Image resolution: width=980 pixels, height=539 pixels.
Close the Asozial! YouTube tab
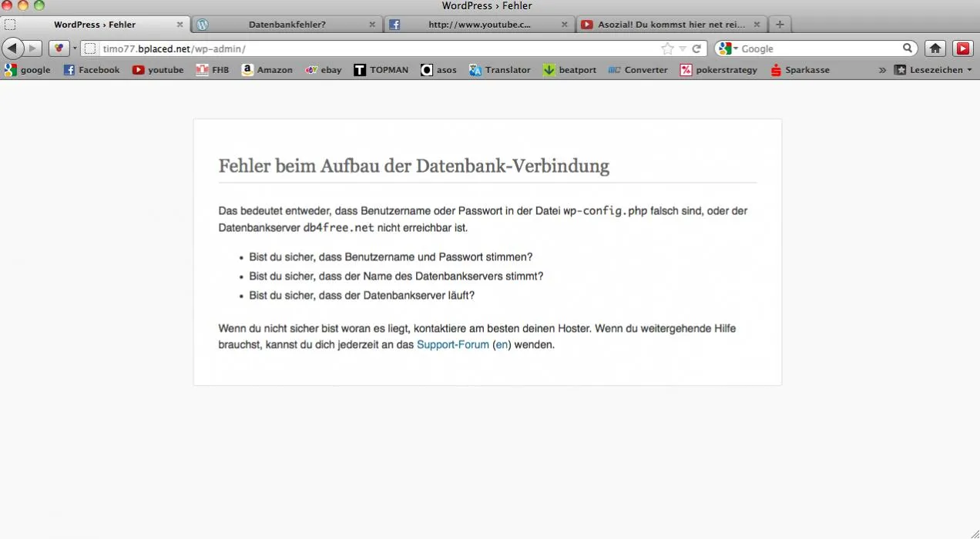coord(757,25)
